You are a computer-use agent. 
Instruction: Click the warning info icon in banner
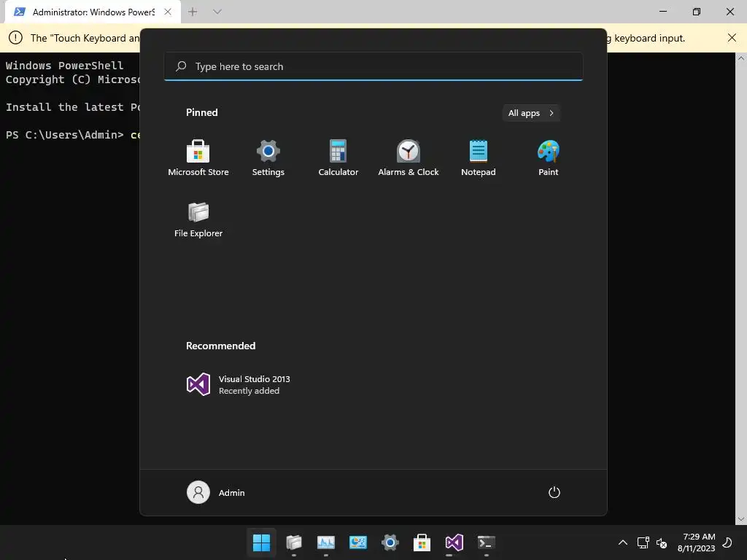pyautogui.click(x=16, y=38)
